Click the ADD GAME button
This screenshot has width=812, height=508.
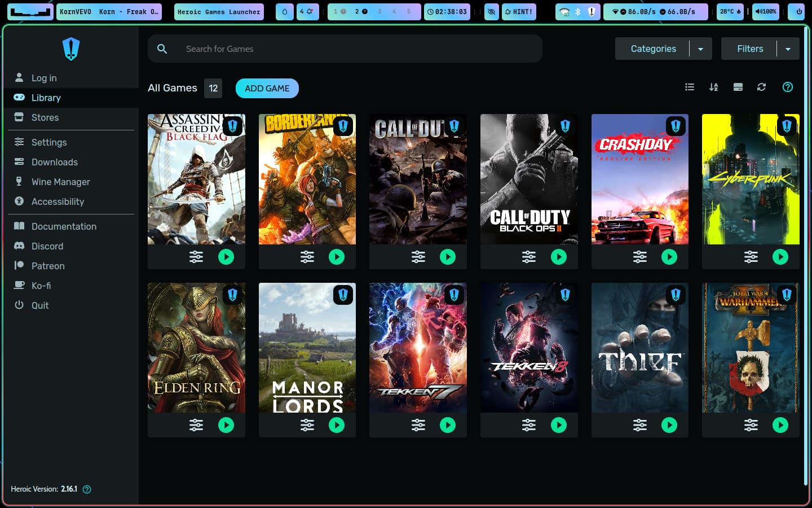[x=267, y=88]
